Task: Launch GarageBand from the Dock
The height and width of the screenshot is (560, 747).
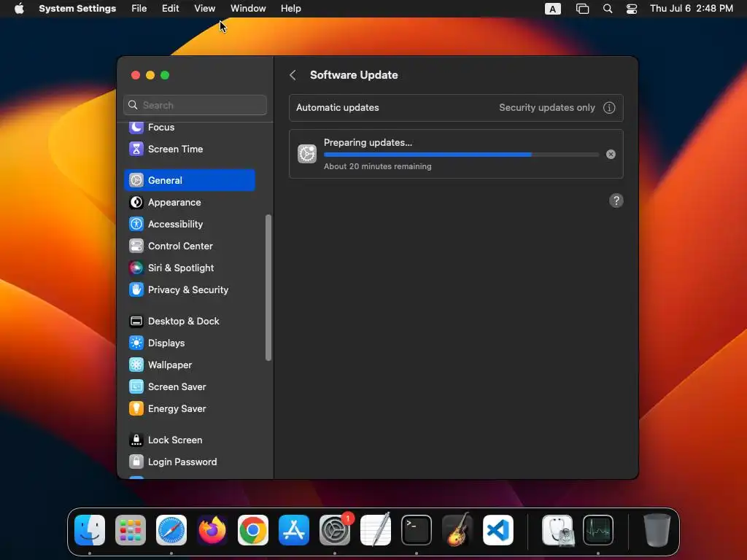Action: click(457, 530)
